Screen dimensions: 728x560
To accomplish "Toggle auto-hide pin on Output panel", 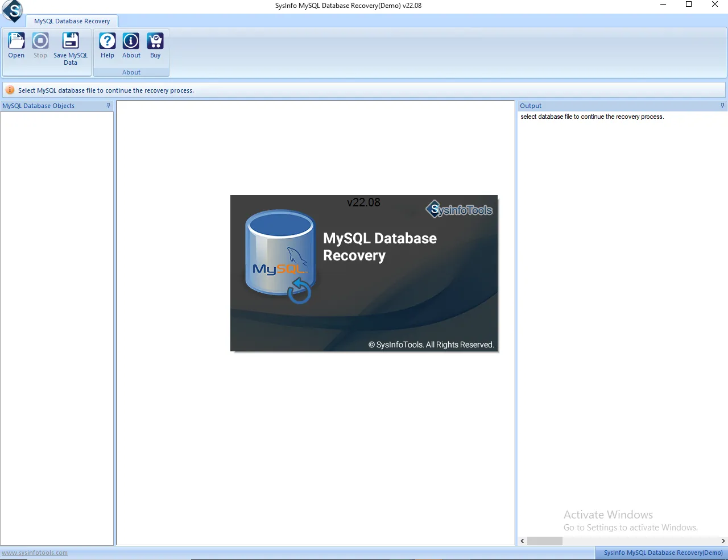I will (722, 106).
